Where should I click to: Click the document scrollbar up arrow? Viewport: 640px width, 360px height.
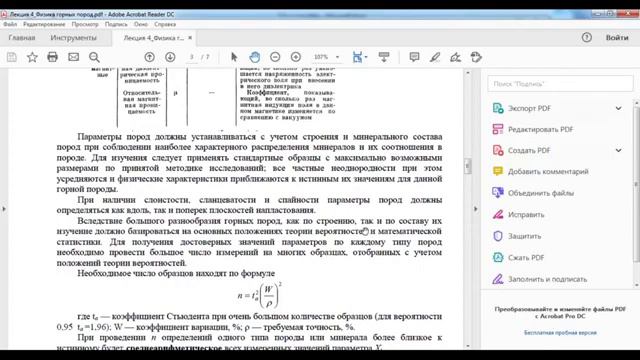[x=468, y=73]
